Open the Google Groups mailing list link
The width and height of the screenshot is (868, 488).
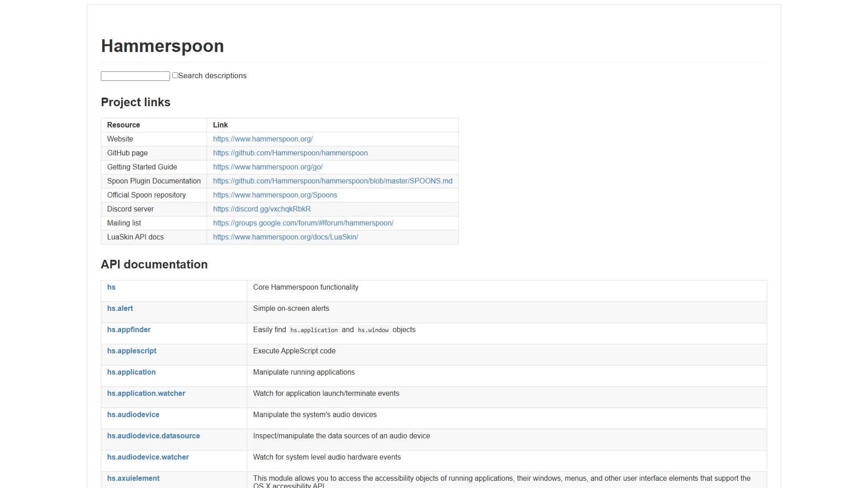coord(303,223)
